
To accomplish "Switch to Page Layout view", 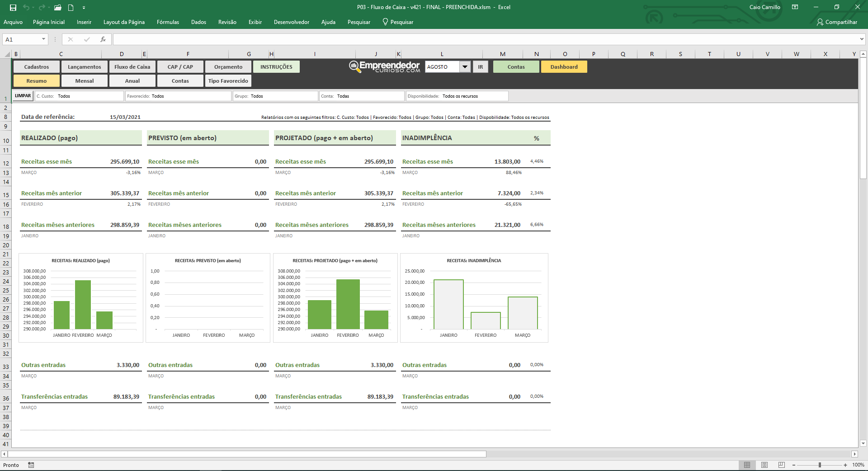I will pyautogui.click(x=764, y=465).
